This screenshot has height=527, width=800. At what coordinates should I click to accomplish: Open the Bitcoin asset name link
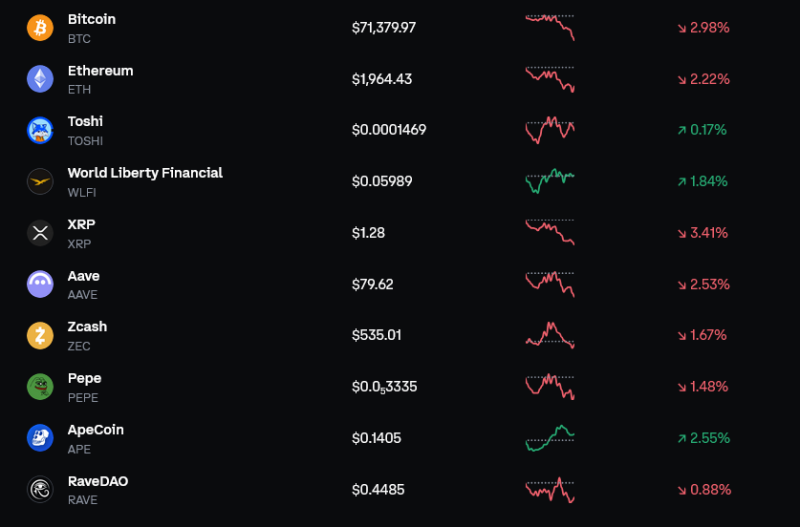(x=92, y=19)
